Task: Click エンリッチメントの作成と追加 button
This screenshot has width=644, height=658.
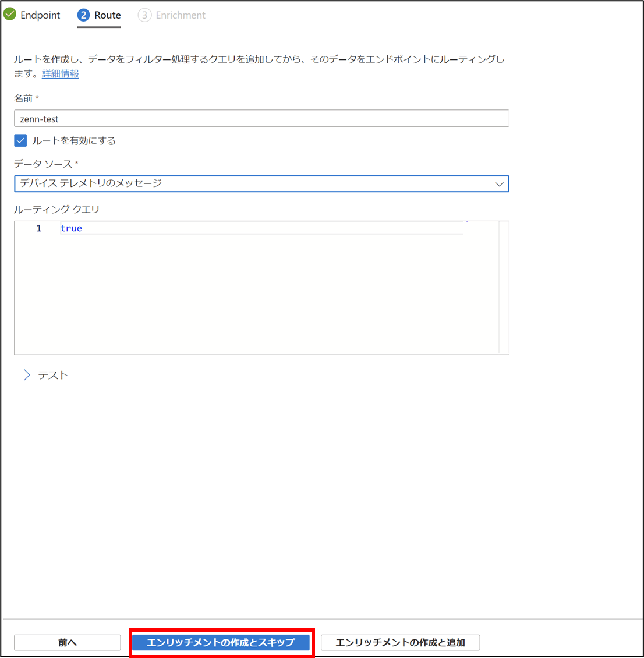Action: (400, 642)
